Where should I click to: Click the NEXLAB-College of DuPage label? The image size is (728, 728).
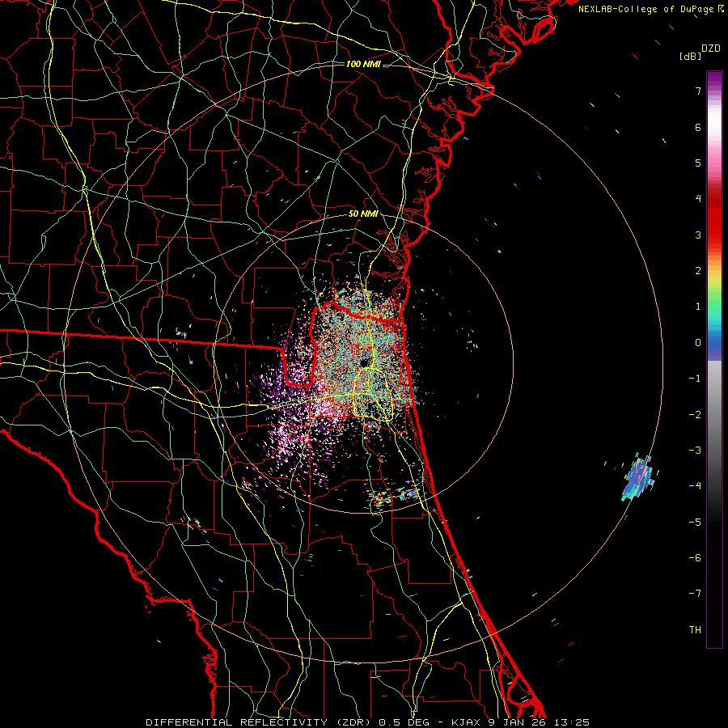click(645, 9)
